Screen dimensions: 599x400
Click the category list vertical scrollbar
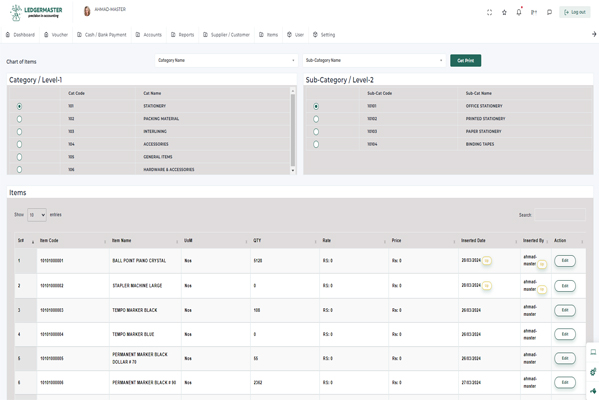tap(293, 130)
